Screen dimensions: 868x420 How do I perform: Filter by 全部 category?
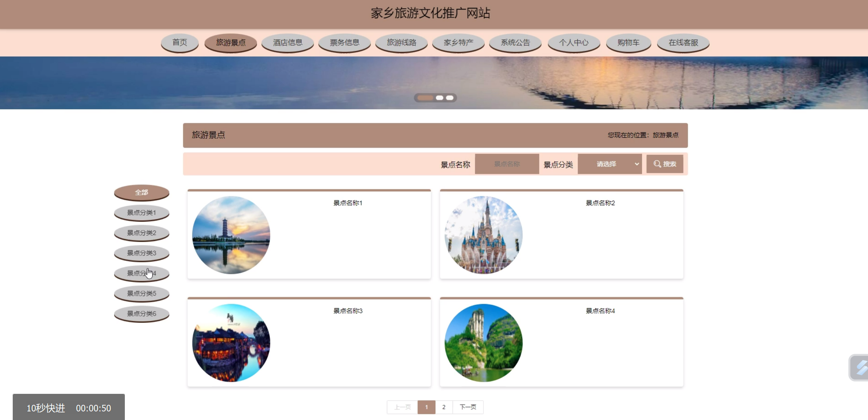[x=141, y=192]
